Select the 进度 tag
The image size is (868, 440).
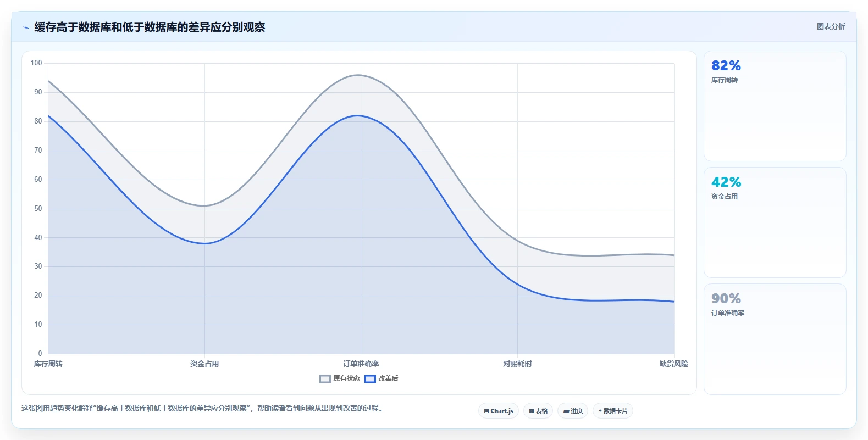[x=573, y=411]
